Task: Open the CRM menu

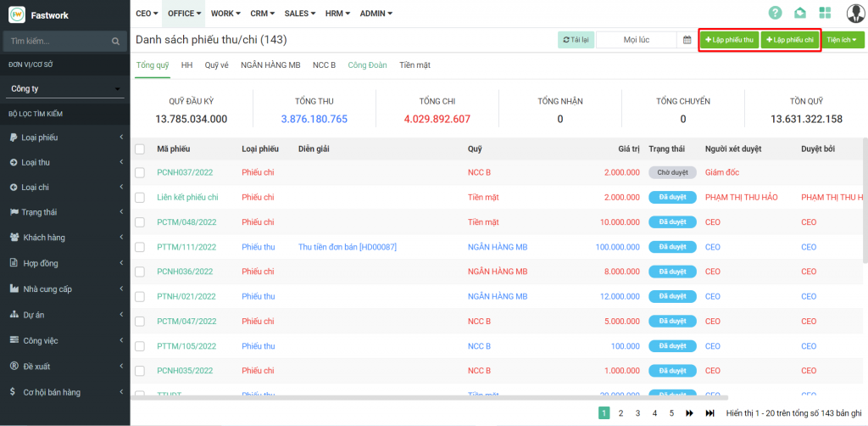Action: click(264, 14)
